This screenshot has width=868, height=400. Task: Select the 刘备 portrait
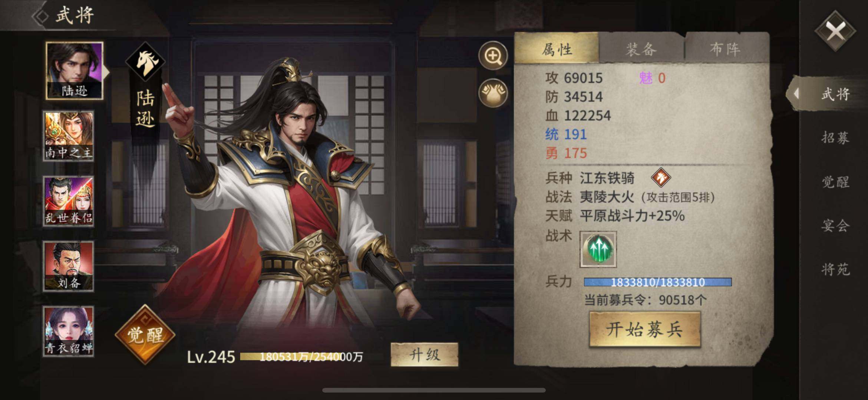(69, 266)
